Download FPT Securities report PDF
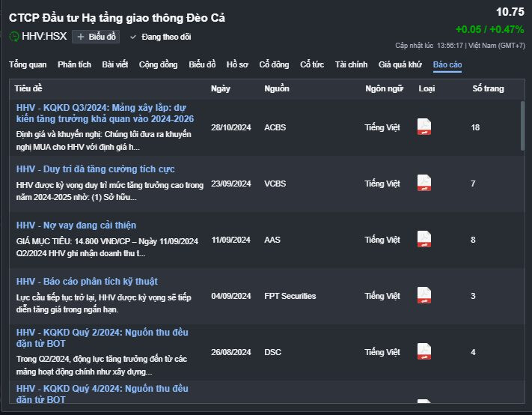 pos(424,296)
